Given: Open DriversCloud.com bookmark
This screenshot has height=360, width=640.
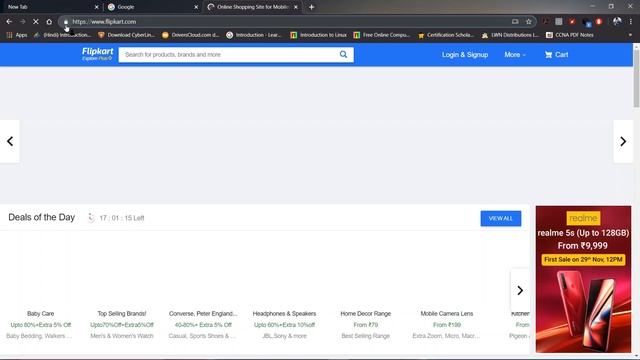Looking at the screenshot, I should pyautogui.click(x=191, y=35).
